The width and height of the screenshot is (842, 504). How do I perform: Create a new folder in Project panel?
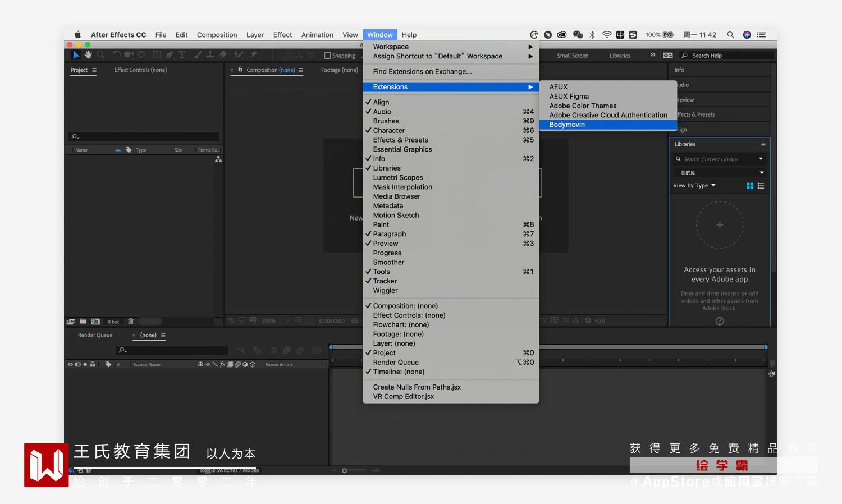pyautogui.click(x=83, y=322)
